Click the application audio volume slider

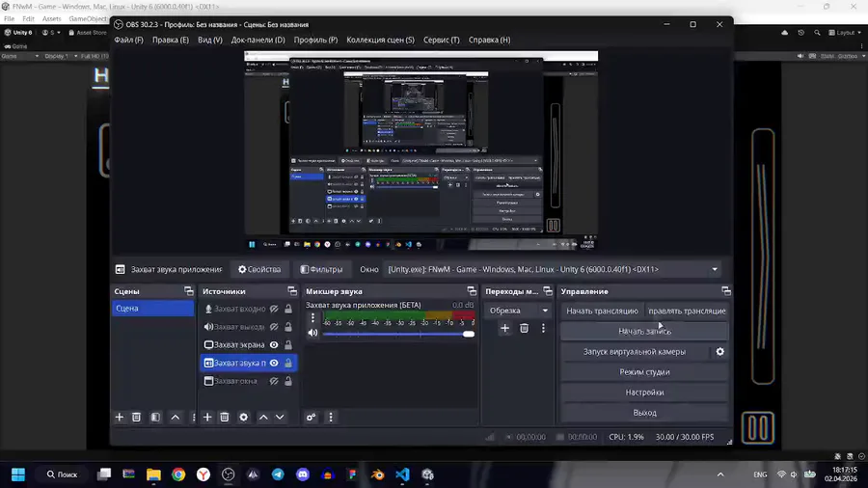click(x=395, y=334)
